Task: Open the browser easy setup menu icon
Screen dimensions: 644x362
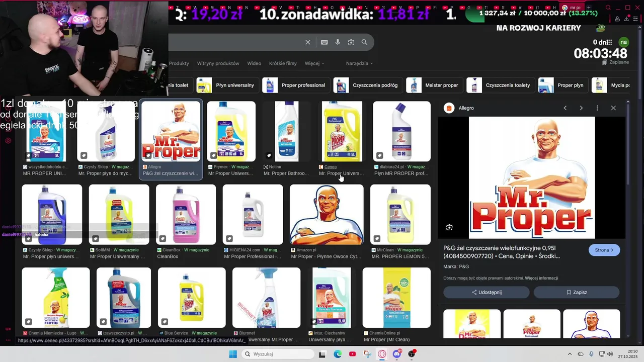Action: tap(636, 19)
